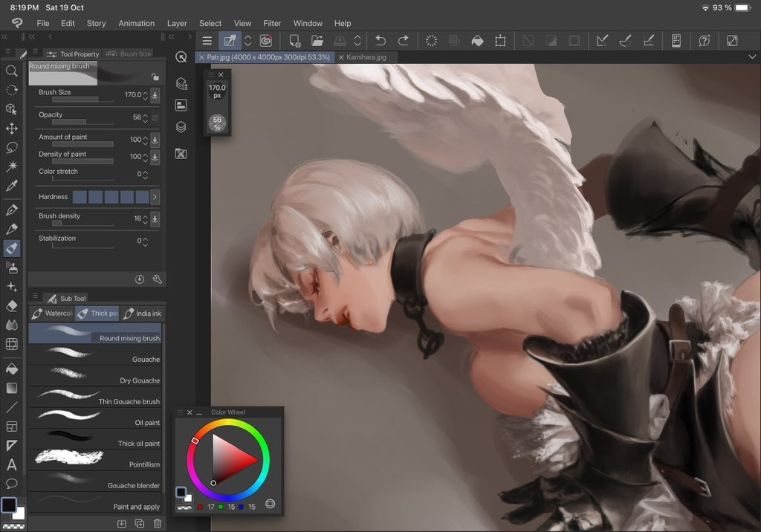The height and width of the screenshot is (532, 761).
Task: Select the fifth Hardness level square
Action: click(x=143, y=197)
